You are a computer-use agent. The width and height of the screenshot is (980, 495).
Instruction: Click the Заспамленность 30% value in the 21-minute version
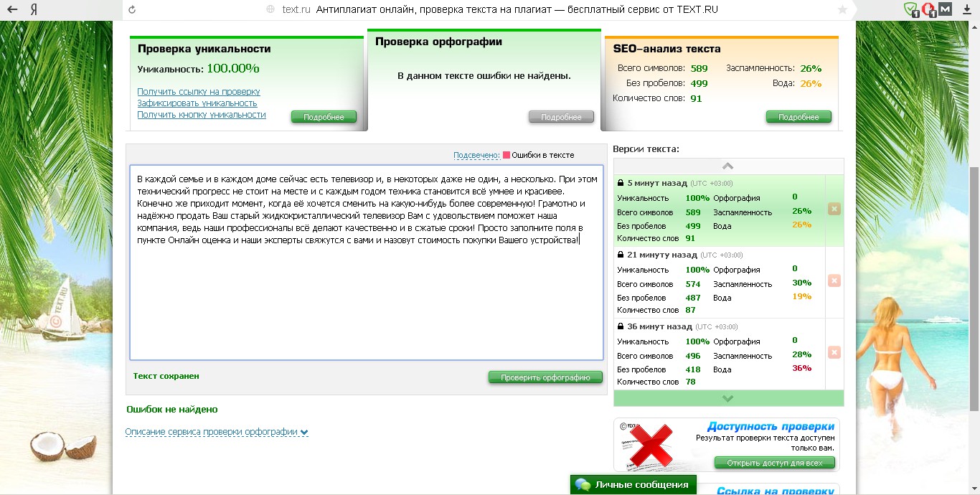point(801,283)
